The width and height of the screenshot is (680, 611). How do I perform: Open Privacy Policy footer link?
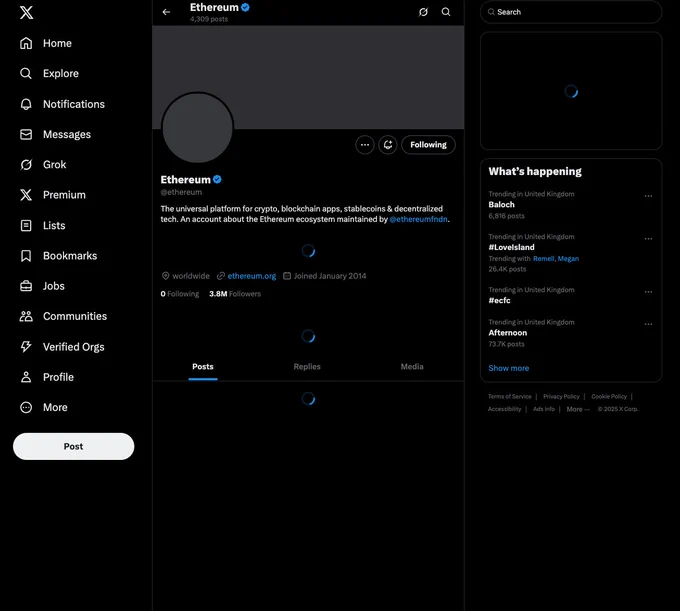point(561,396)
